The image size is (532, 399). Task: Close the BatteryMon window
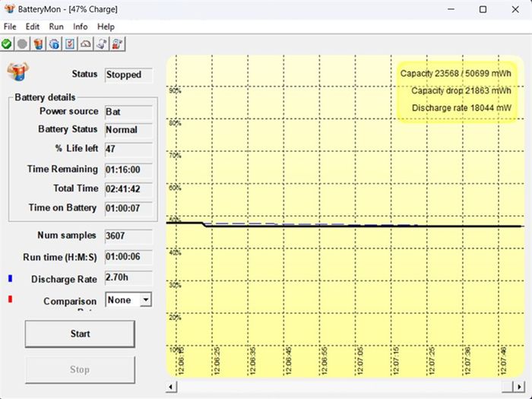[x=515, y=9]
